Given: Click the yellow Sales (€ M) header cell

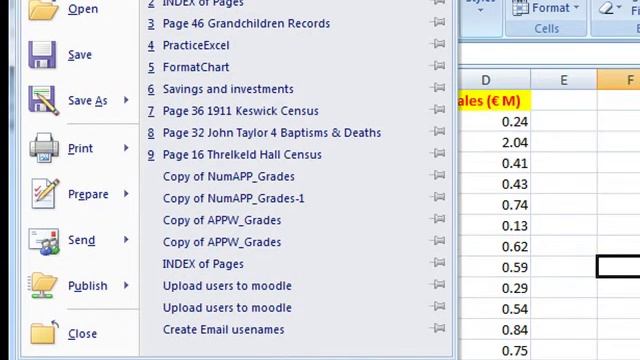Looking at the screenshot, I should click(494, 100).
